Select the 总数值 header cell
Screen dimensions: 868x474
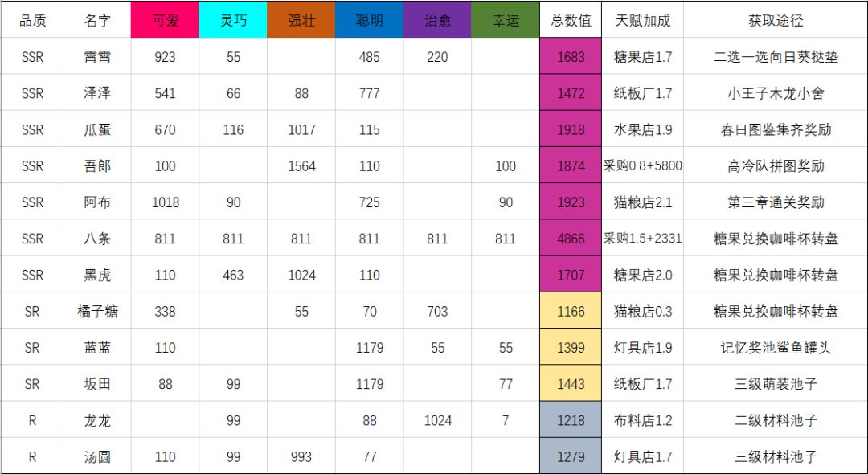(571, 20)
